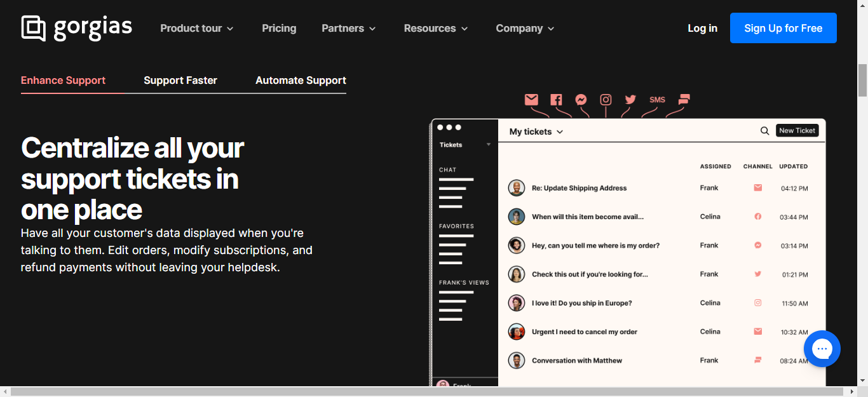Image resolution: width=868 pixels, height=397 pixels.
Task: Click the Messenger icon in the 03:14 PM row
Action: point(757,245)
